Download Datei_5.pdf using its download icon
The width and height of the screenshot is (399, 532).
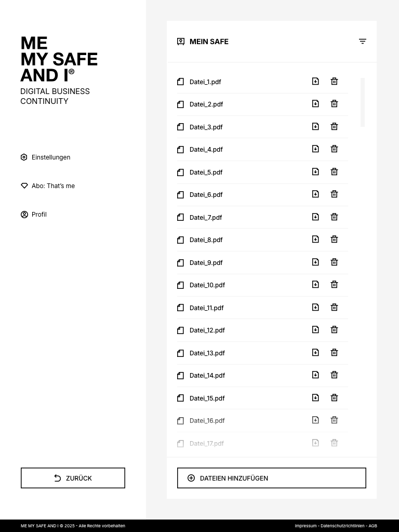pyautogui.click(x=315, y=171)
